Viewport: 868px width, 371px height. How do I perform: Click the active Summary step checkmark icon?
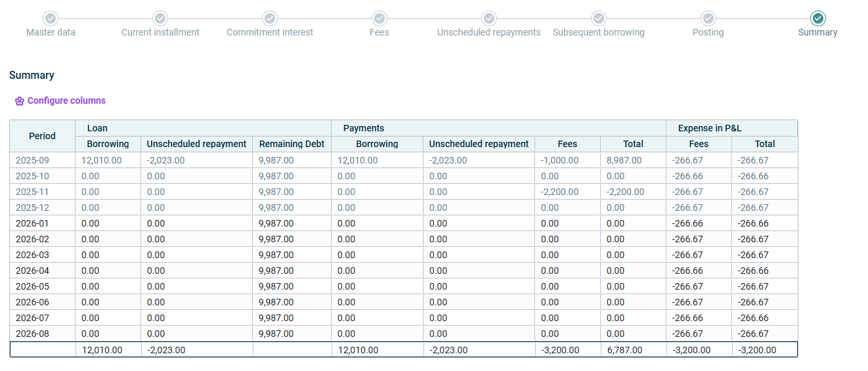pyautogui.click(x=817, y=18)
